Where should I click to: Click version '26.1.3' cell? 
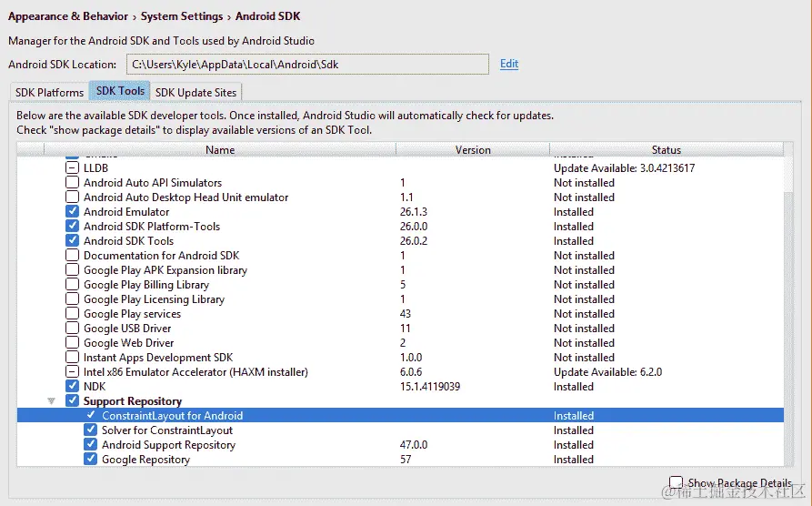pos(413,211)
